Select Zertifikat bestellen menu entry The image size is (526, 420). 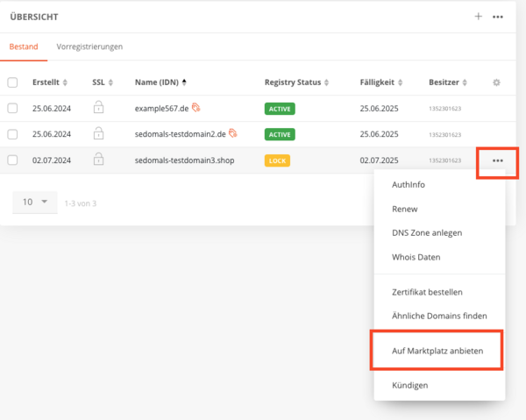(427, 292)
